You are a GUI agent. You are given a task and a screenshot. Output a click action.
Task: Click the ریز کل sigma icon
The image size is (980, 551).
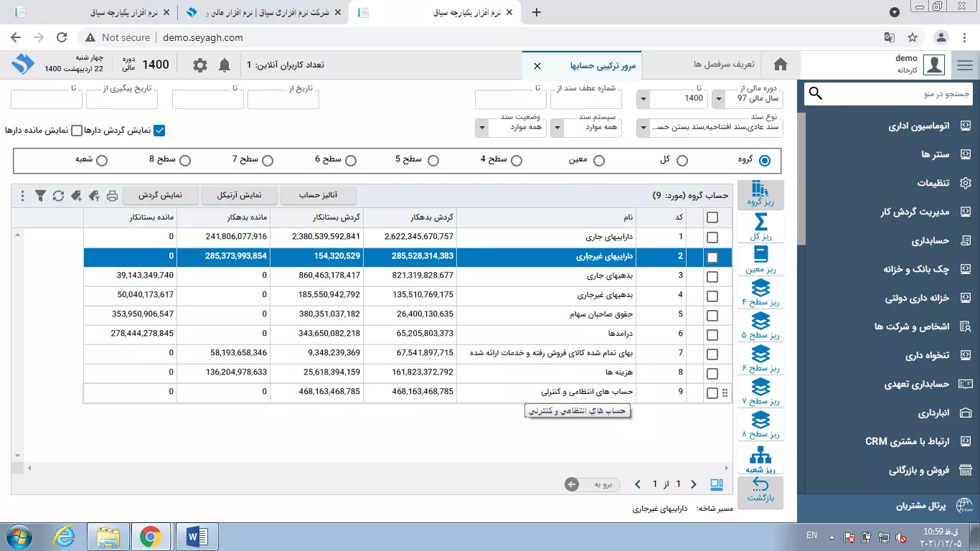pyautogui.click(x=760, y=226)
